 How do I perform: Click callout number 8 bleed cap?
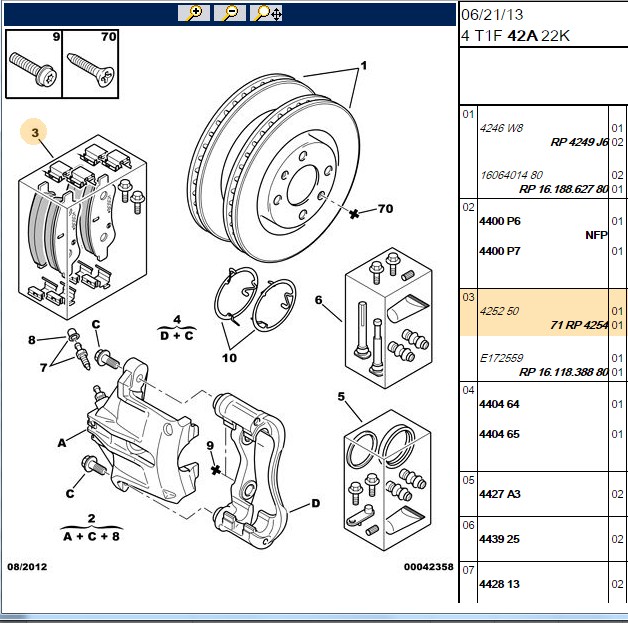[32, 340]
